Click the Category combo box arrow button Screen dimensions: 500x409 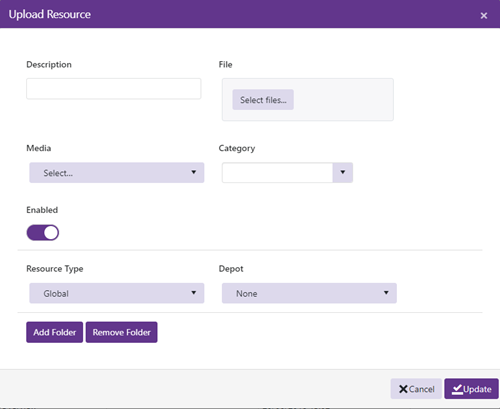[343, 172]
